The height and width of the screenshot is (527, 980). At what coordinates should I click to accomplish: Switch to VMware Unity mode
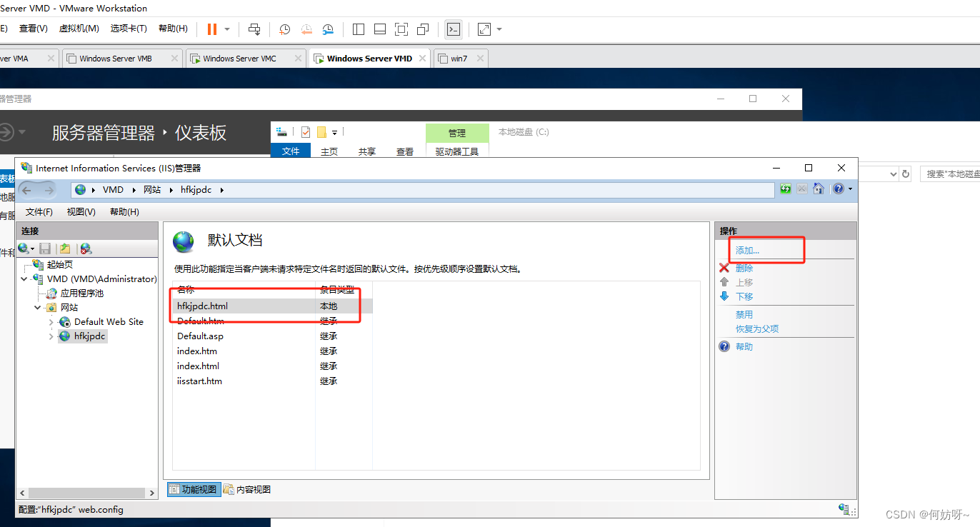(x=423, y=29)
